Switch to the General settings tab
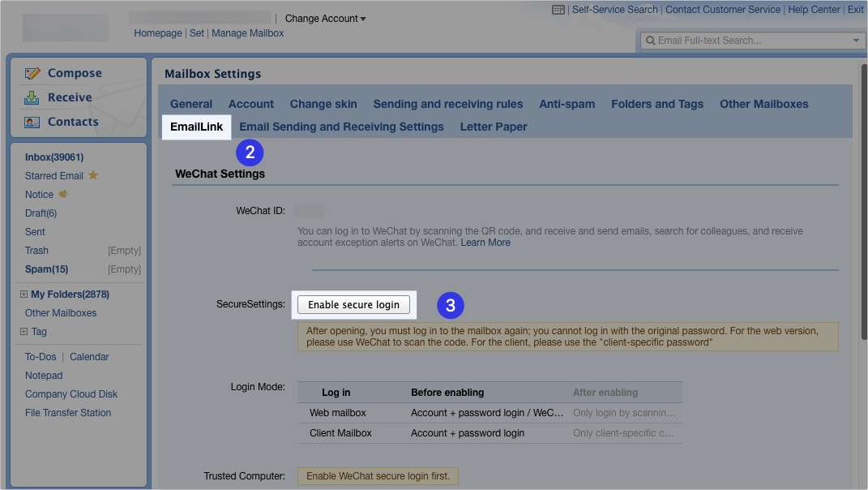Viewport: 868px width, 490px height. [190, 104]
